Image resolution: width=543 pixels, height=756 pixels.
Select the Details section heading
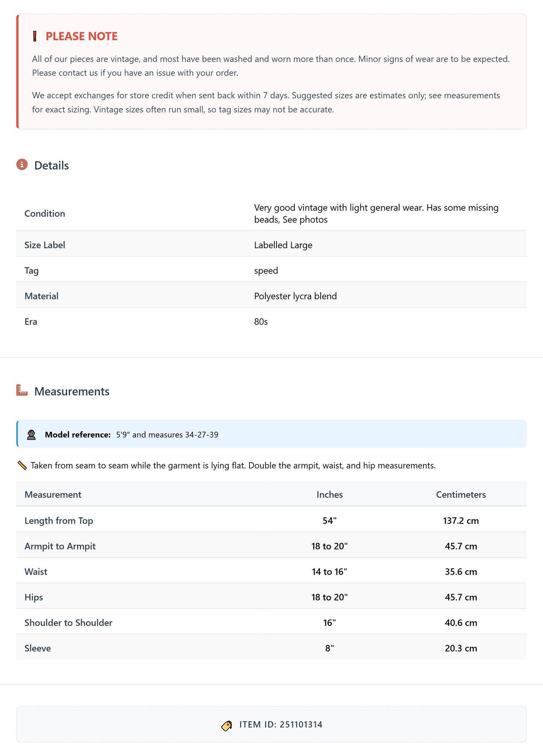pyautogui.click(x=51, y=165)
